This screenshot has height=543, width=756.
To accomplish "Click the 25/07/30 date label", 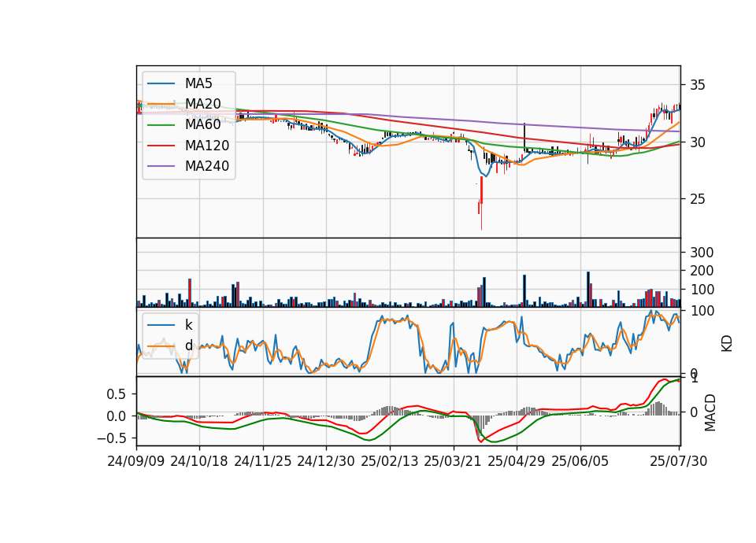I will (679, 461).
